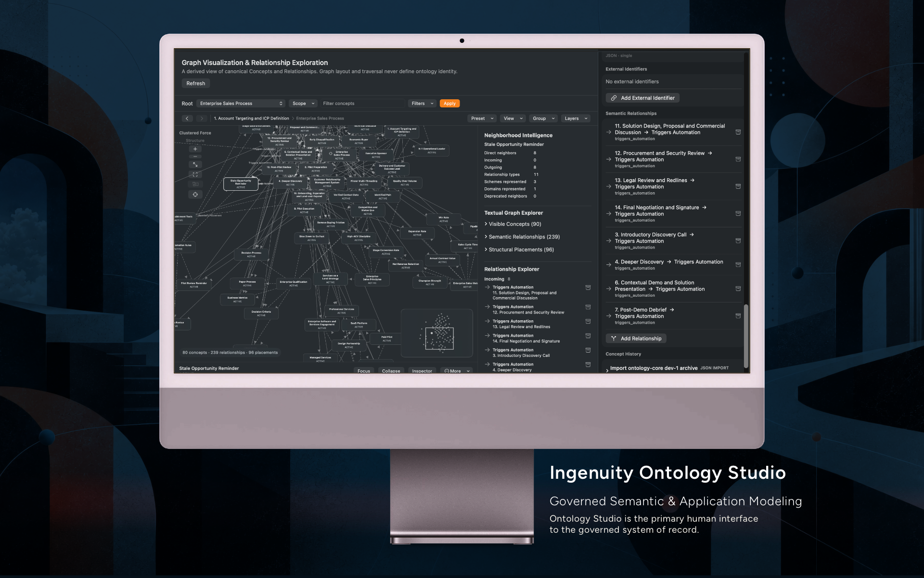Viewport: 924px width, 578px height.
Task: Open the Root Enterprise Sales Process selector
Action: (241, 104)
